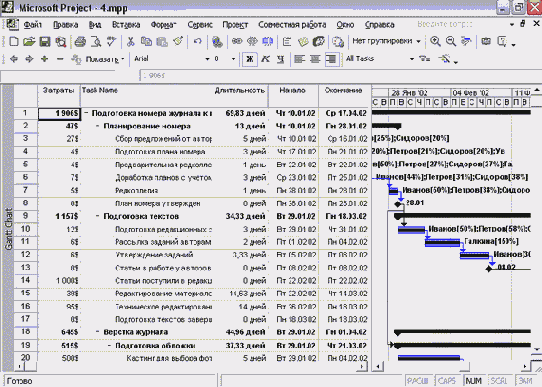Open the Проект menu
Screen dimensions: 542x387
(x=235, y=25)
